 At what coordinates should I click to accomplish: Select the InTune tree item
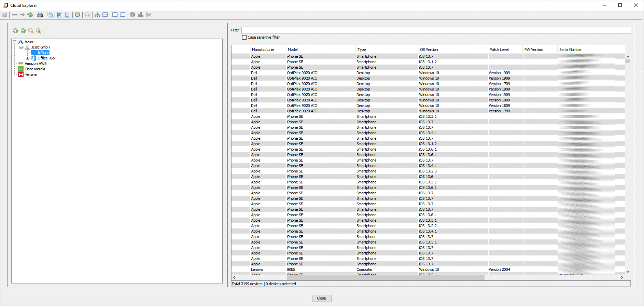tap(43, 53)
